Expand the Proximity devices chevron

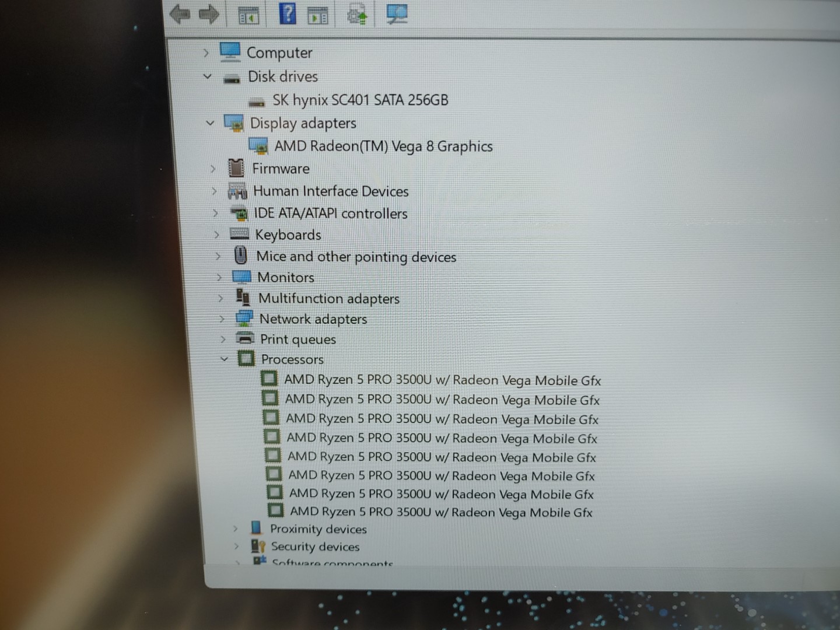point(235,528)
